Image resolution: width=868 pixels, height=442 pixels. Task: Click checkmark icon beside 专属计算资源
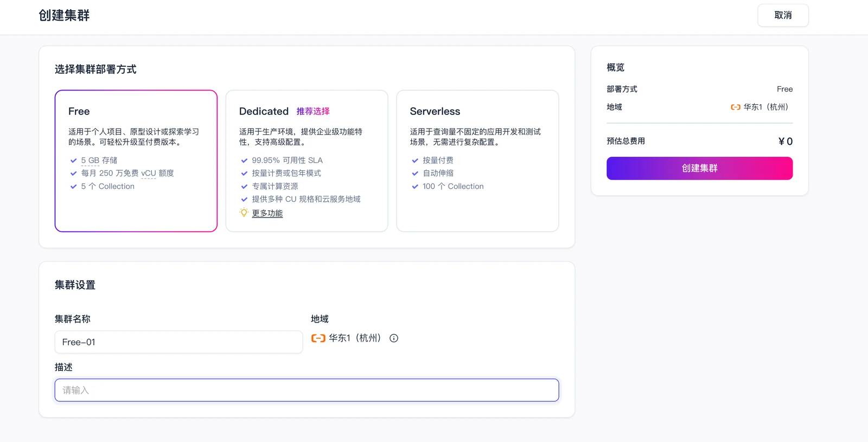tap(244, 187)
